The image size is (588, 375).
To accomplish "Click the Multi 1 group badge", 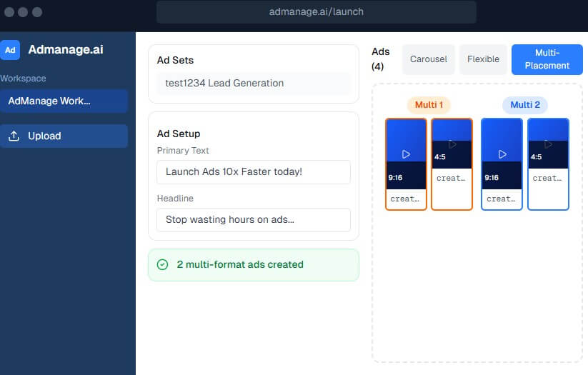I will pos(429,105).
